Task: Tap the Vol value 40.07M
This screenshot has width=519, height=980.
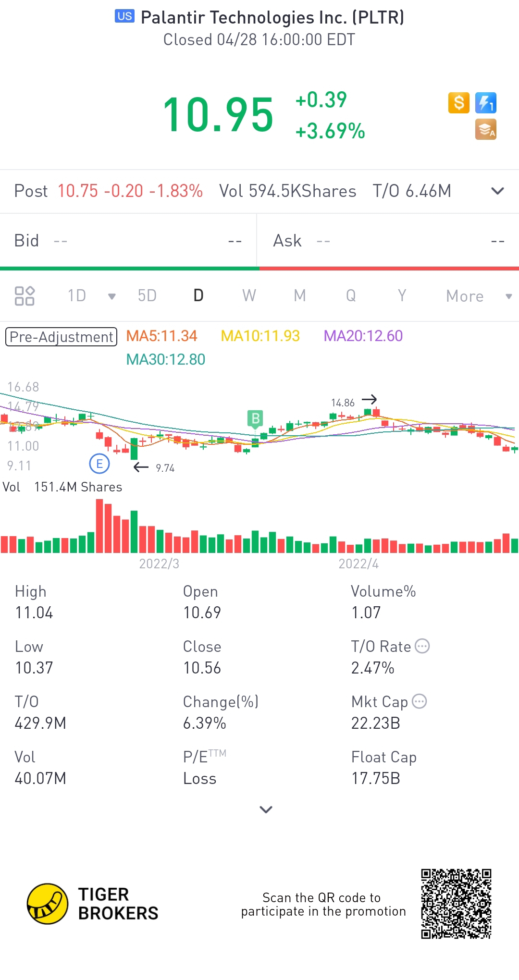Action: pos(40,778)
